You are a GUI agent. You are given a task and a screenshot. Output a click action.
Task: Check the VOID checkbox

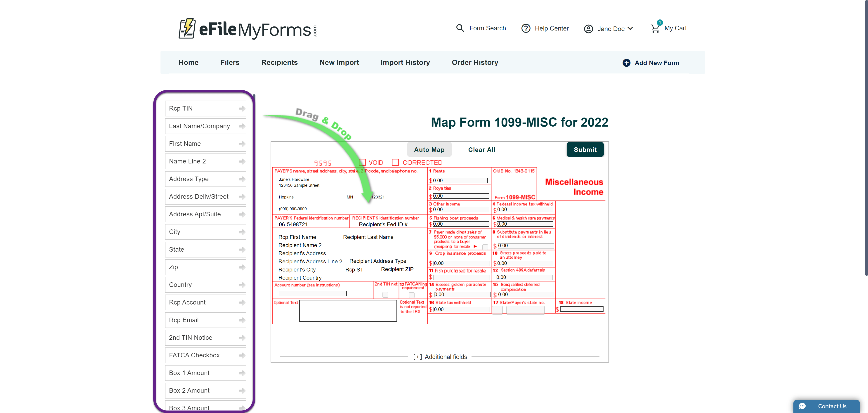point(363,162)
